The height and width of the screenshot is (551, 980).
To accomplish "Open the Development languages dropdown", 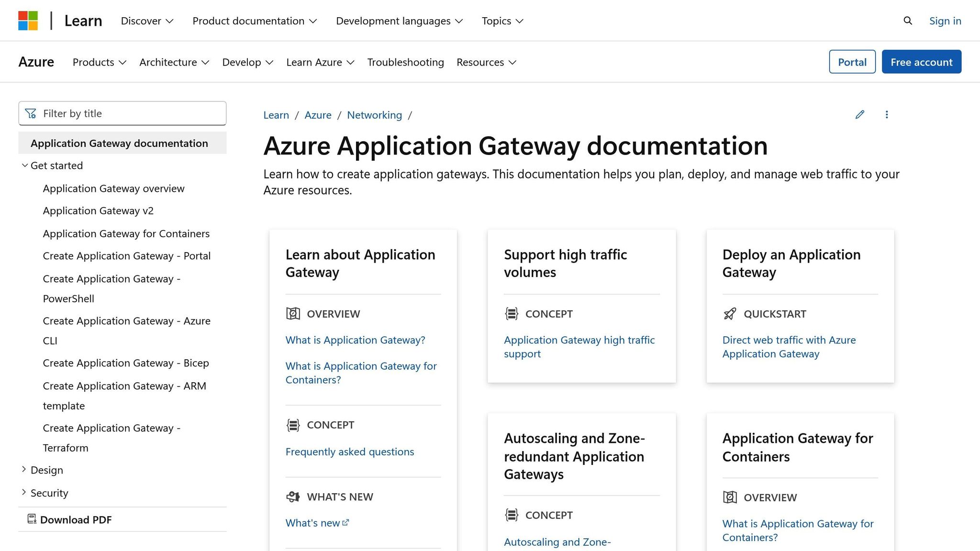I will click(399, 21).
